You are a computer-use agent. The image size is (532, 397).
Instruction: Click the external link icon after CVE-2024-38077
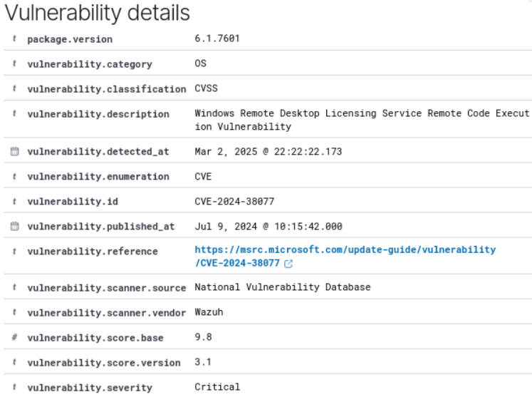288,264
